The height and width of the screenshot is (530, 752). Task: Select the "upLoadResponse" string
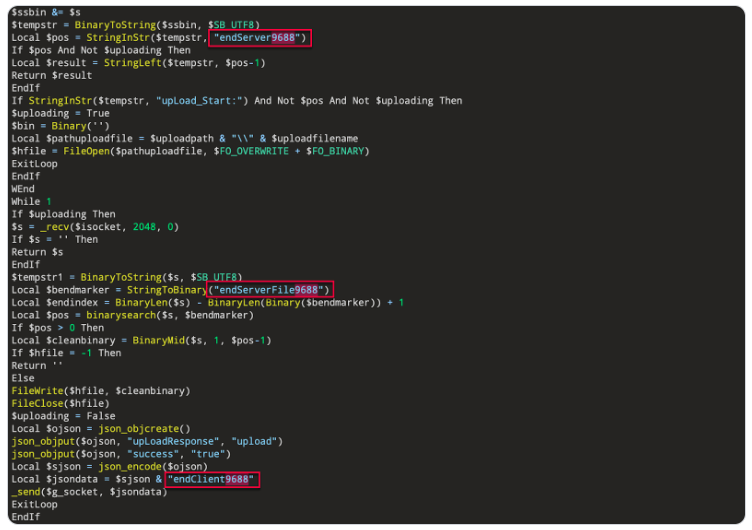coord(171,441)
